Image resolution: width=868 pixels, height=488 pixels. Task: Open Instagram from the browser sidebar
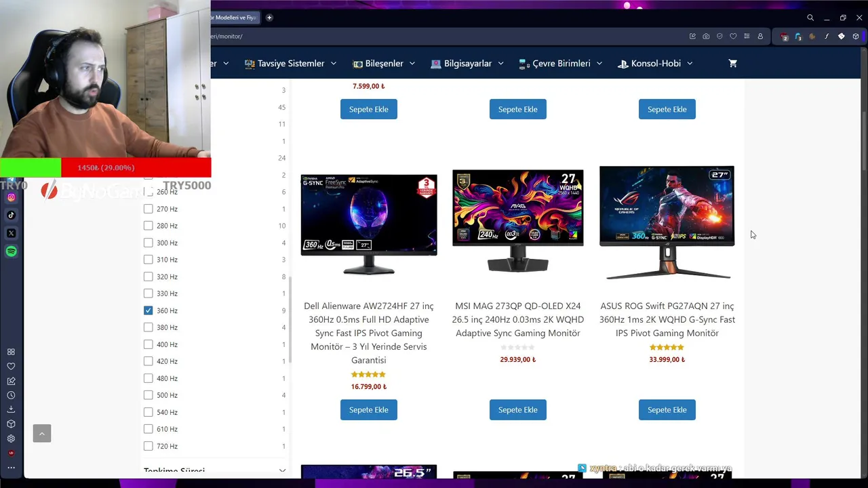(11, 197)
